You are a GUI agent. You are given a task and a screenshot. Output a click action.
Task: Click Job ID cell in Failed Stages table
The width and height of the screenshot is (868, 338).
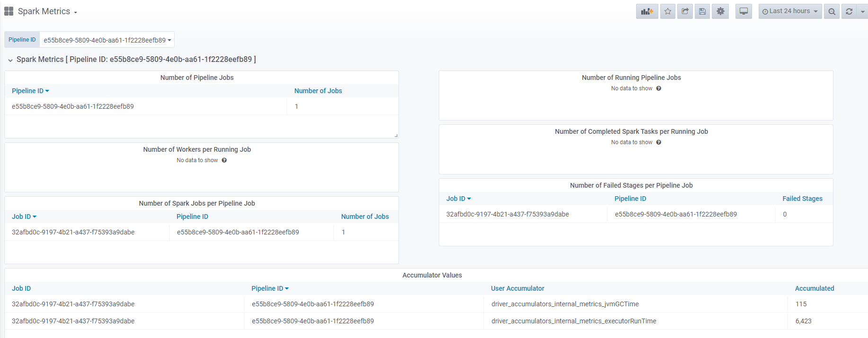pyautogui.click(x=507, y=214)
